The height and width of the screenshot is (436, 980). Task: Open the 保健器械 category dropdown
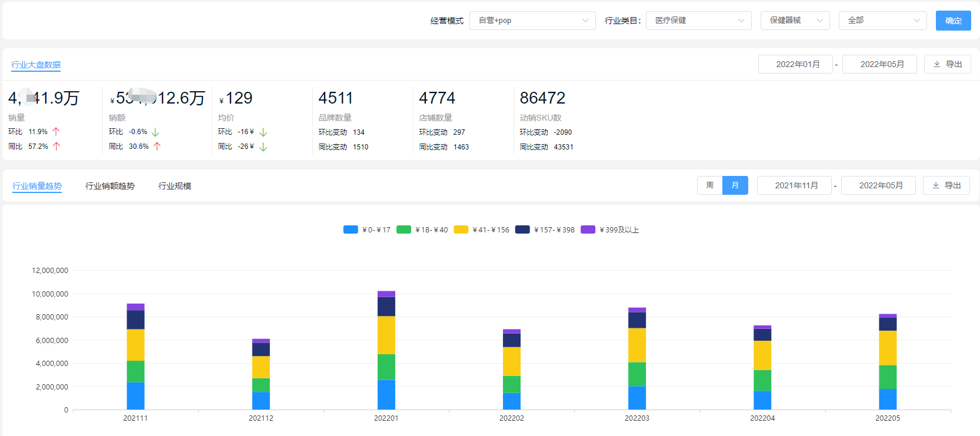pos(795,21)
